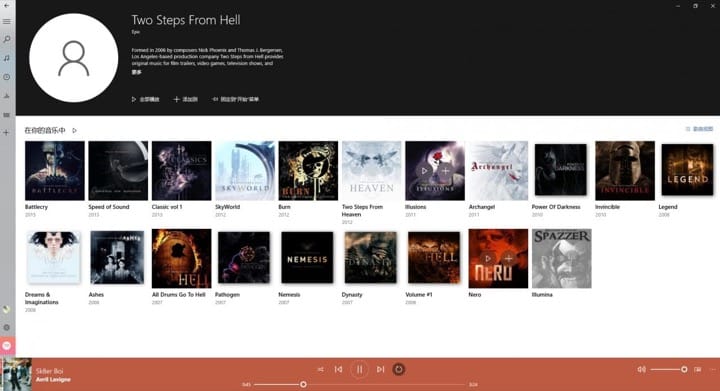Play the 在你的音乐中 section via small arrow
The height and width of the screenshot is (391, 720).
pyautogui.click(x=74, y=131)
